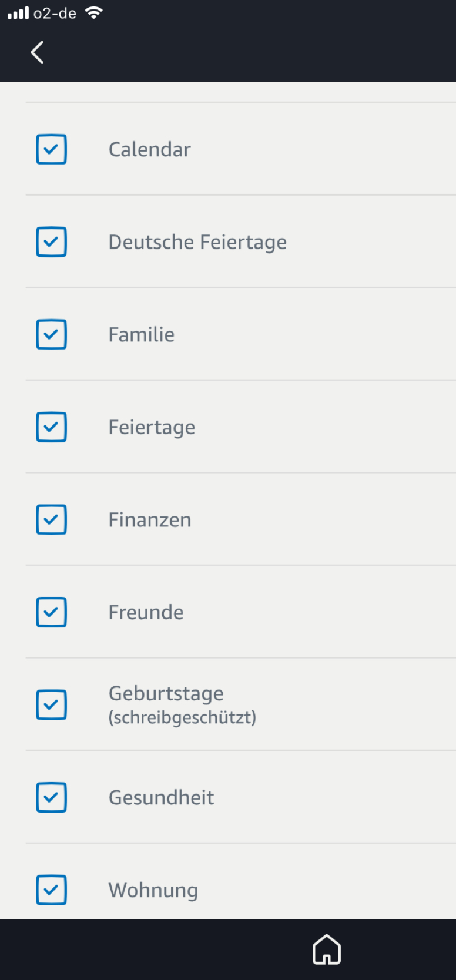Tap the Deutsche Feiertage label
Viewport: 456px width, 980px height.
[197, 242]
